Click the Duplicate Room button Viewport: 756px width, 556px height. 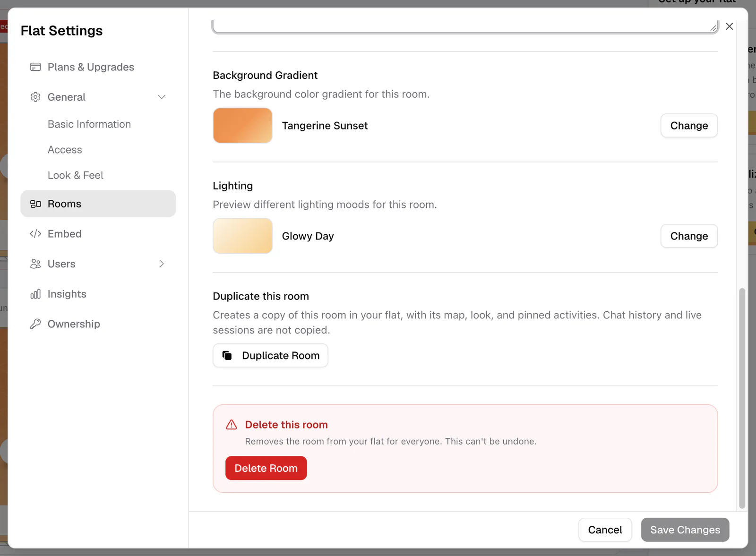tap(270, 356)
